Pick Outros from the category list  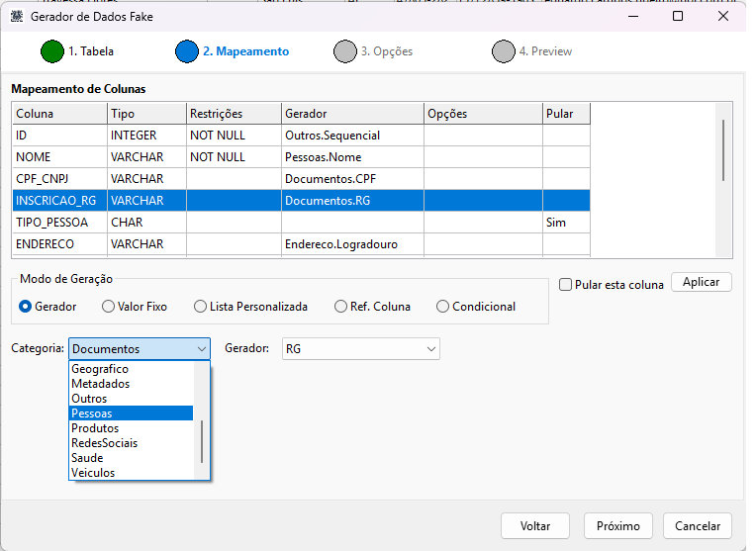[x=132, y=399]
